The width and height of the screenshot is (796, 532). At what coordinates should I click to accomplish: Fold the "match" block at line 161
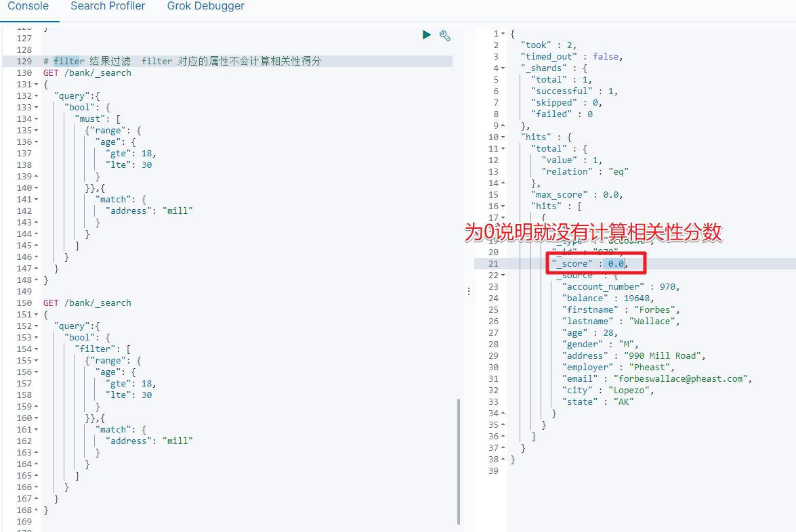(36, 430)
